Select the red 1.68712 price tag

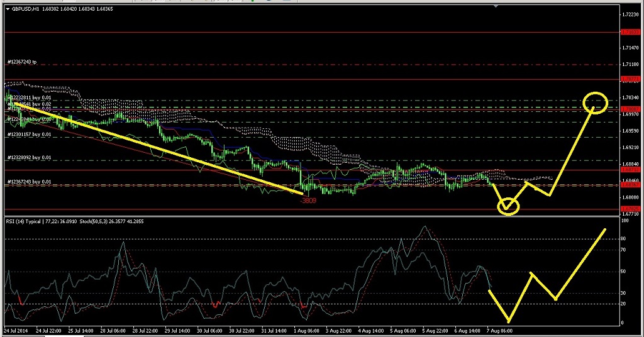tap(629, 170)
